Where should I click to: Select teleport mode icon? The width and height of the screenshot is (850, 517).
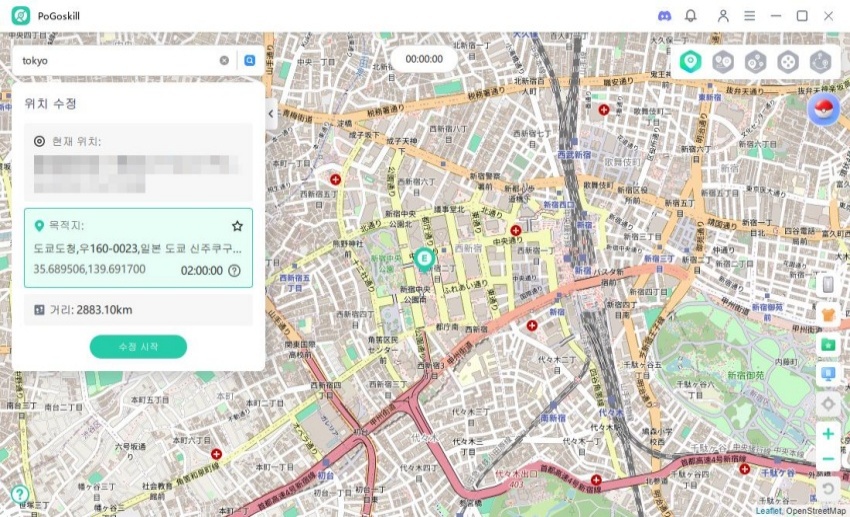point(690,62)
